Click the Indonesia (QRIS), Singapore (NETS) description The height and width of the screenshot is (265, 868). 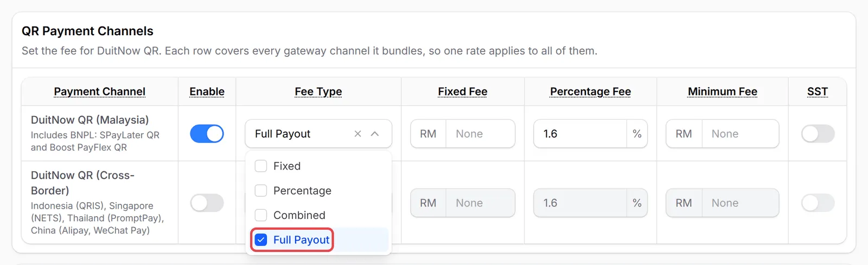[98, 218]
